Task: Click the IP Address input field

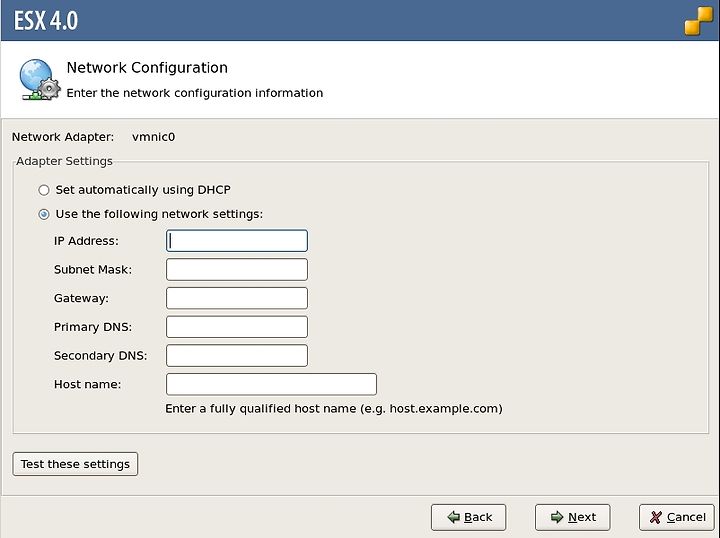Action: 237,241
